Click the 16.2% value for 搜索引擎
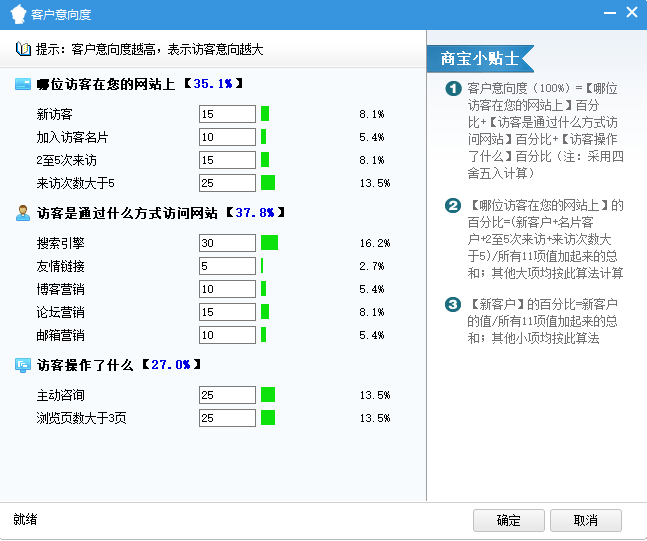This screenshot has height=541, width=647. click(375, 243)
